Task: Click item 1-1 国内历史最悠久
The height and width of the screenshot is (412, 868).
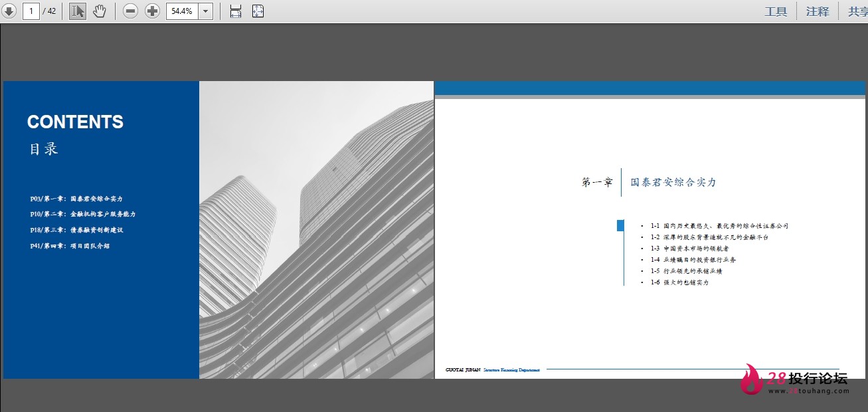Action: point(719,226)
